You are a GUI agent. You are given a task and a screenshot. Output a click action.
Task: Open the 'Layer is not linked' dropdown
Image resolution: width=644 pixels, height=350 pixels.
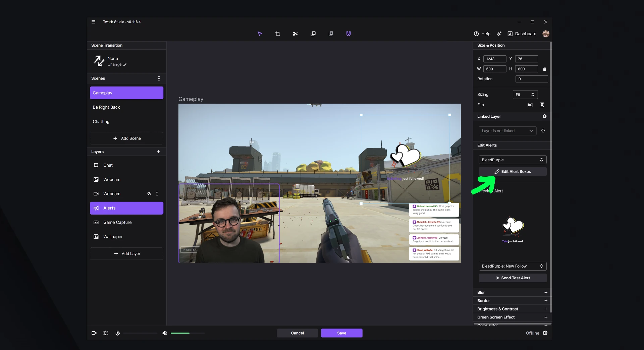[x=507, y=131]
